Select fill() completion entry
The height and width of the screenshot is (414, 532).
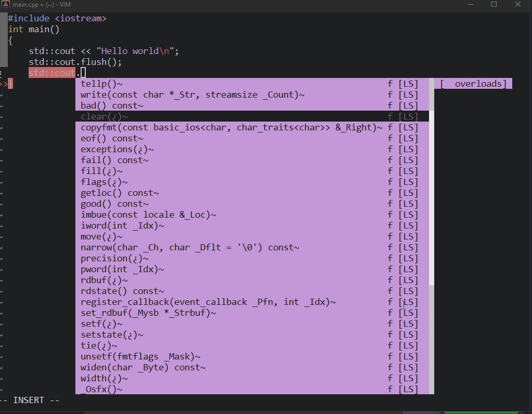pos(252,171)
